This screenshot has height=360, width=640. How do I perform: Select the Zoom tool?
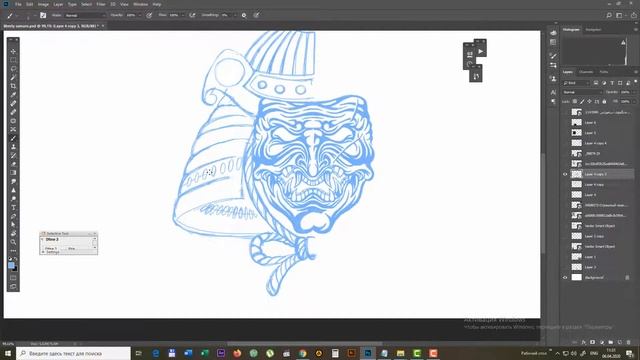tap(13, 242)
